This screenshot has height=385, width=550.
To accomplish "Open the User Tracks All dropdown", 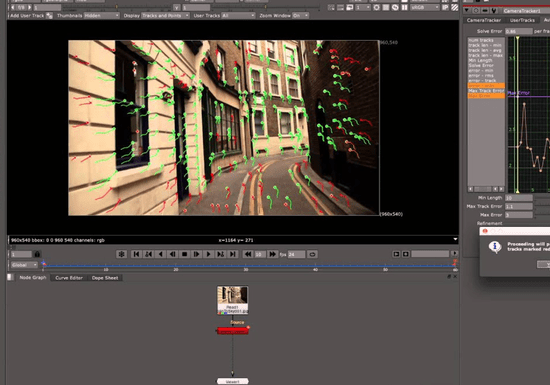I will (238, 16).
